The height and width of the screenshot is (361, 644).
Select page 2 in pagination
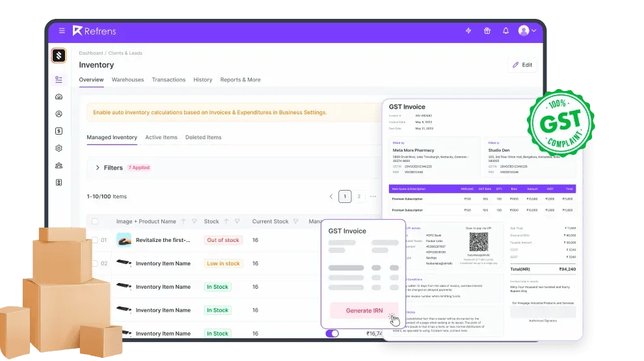click(359, 196)
